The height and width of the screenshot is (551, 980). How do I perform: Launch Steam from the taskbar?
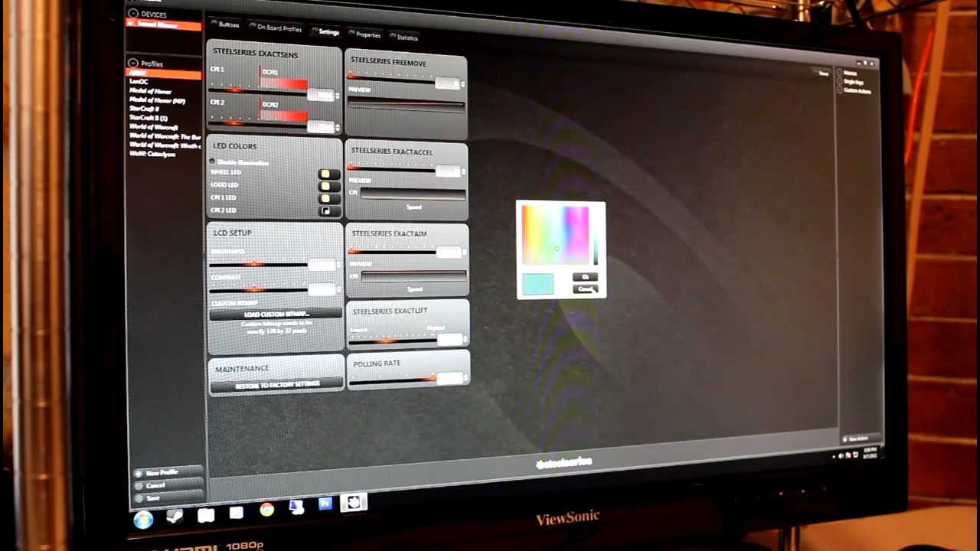pos(175,517)
